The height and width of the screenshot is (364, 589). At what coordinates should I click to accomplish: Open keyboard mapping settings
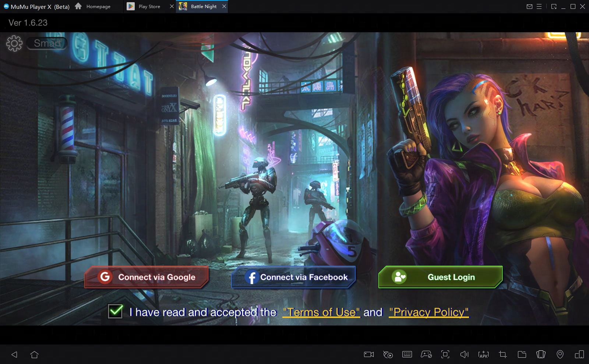click(x=407, y=354)
